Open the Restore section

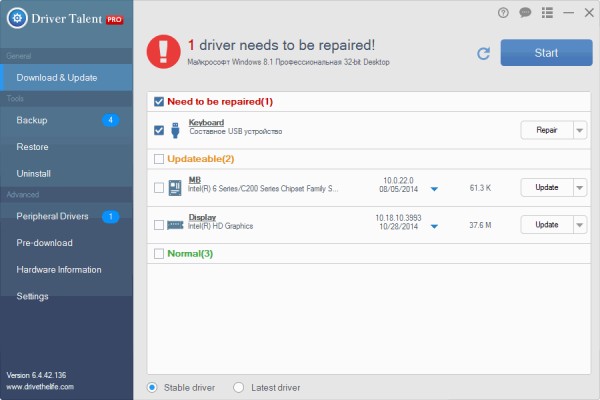pos(67,147)
